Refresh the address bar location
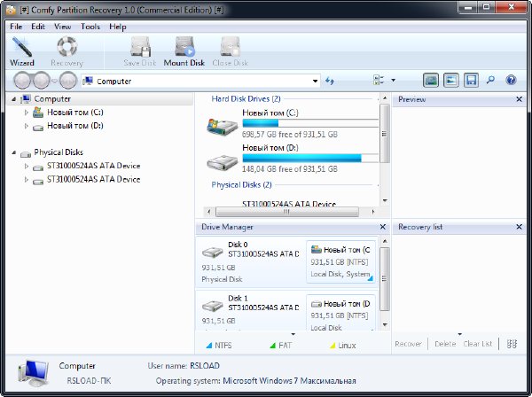Image resolution: width=532 pixels, height=397 pixels. pos(330,81)
